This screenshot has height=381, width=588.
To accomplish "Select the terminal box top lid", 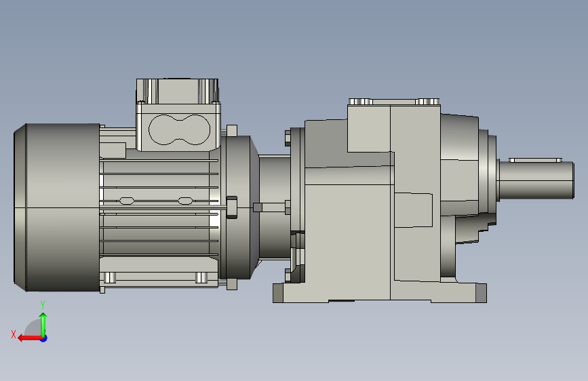I will (x=177, y=91).
